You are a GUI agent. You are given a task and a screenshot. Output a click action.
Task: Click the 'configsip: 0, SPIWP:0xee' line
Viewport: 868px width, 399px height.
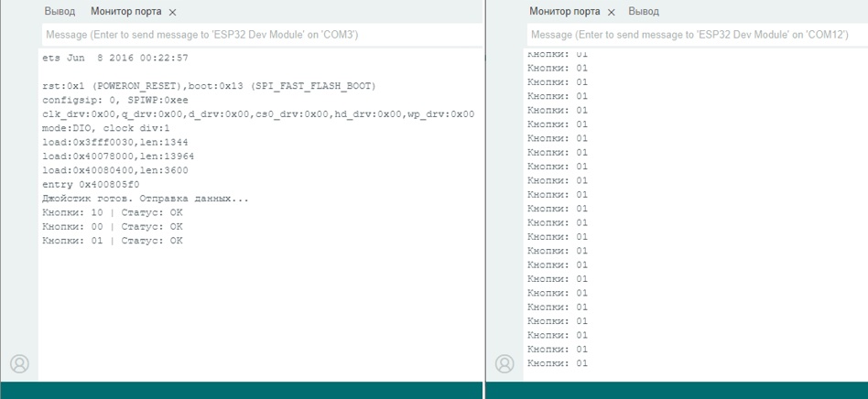pos(115,100)
